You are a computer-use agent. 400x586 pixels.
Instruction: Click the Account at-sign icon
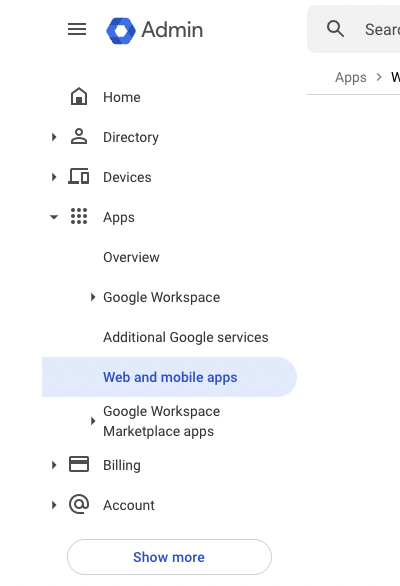point(79,504)
